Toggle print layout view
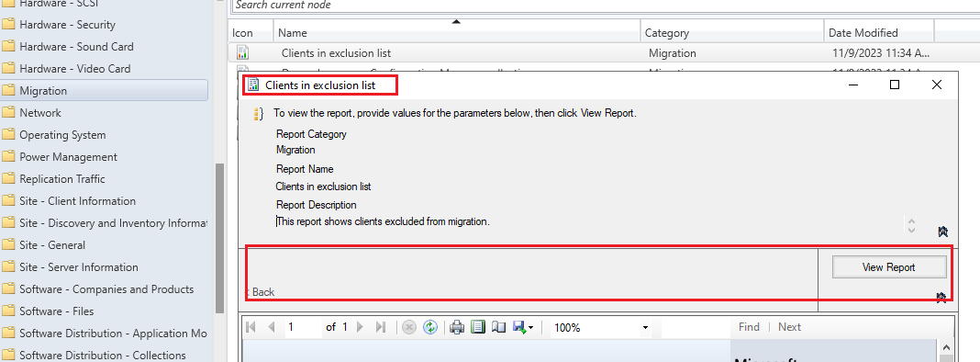This screenshot has height=362, width=980. tap(478, 327)
